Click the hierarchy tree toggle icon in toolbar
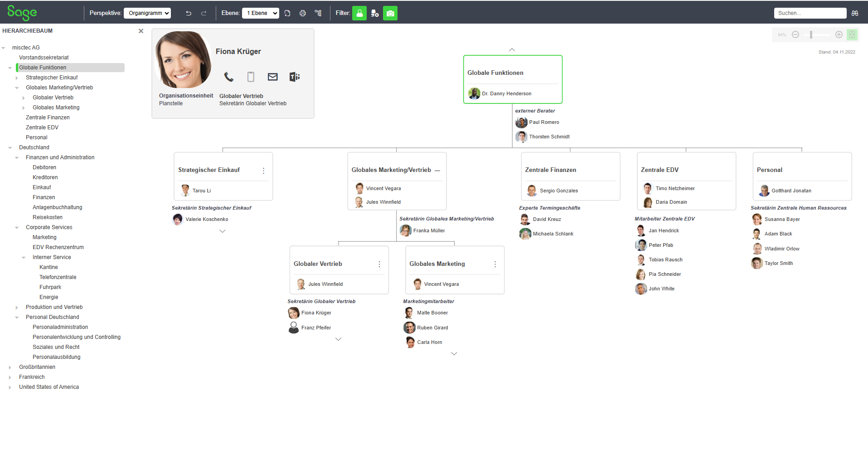868x451 pixels. 318,13
